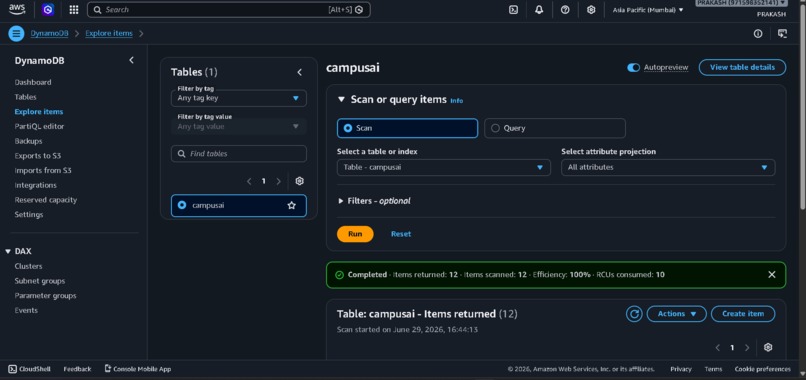806x380 pixels.
Task: Dismiss the Completed scan banner
Action: click(x=772, y=275)
